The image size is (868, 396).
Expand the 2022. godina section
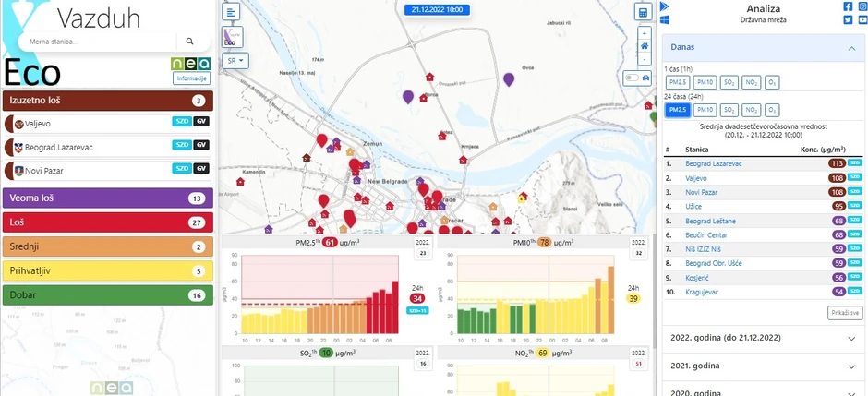[763, 338]
